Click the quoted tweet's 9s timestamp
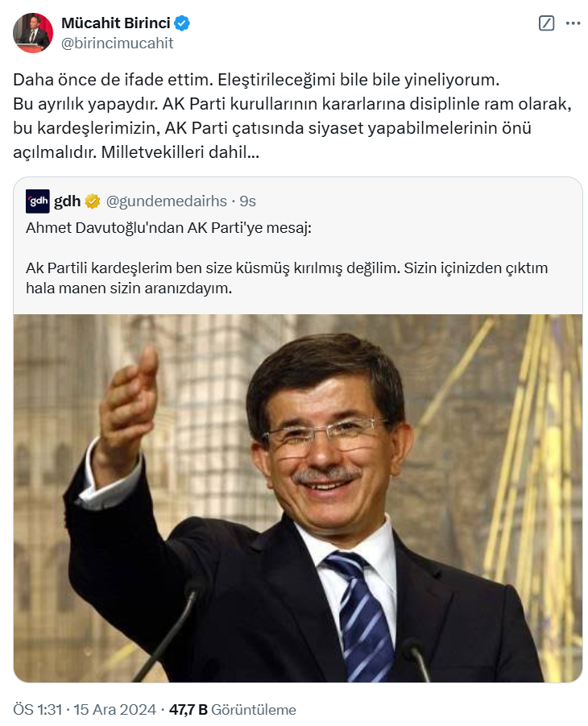The width and height of the screenshot is (588, 726). pyautogui.click(x=248, y=201)
